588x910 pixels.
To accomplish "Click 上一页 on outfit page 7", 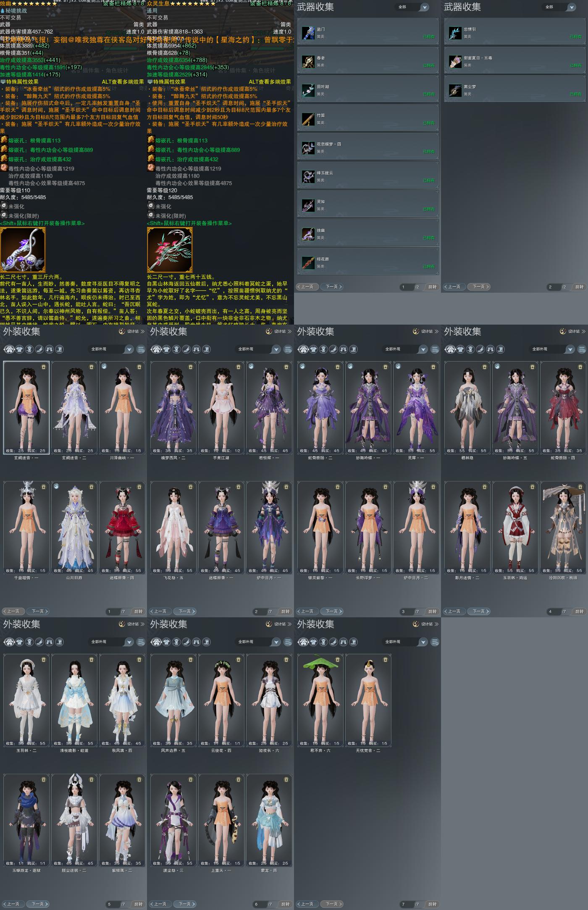I will pyautogui.click(x=308, y=904).
